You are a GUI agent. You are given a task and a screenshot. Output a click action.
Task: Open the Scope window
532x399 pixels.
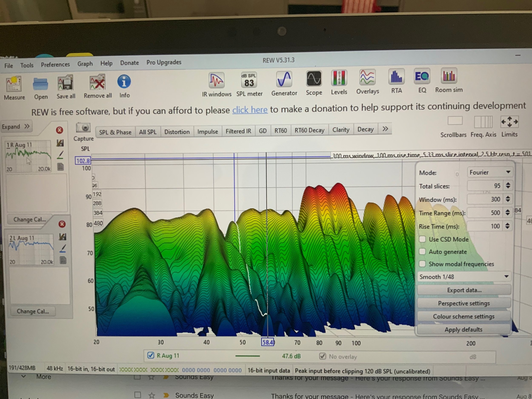coord(314,79)
